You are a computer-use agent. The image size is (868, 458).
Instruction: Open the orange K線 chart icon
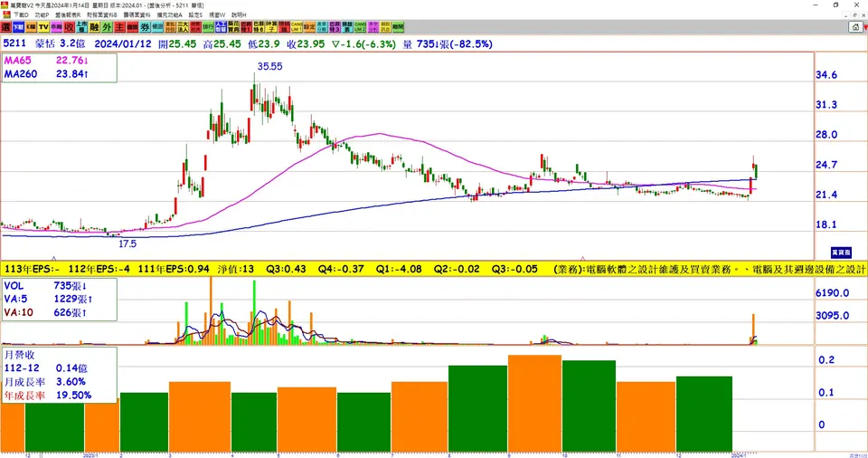point(31,26)
